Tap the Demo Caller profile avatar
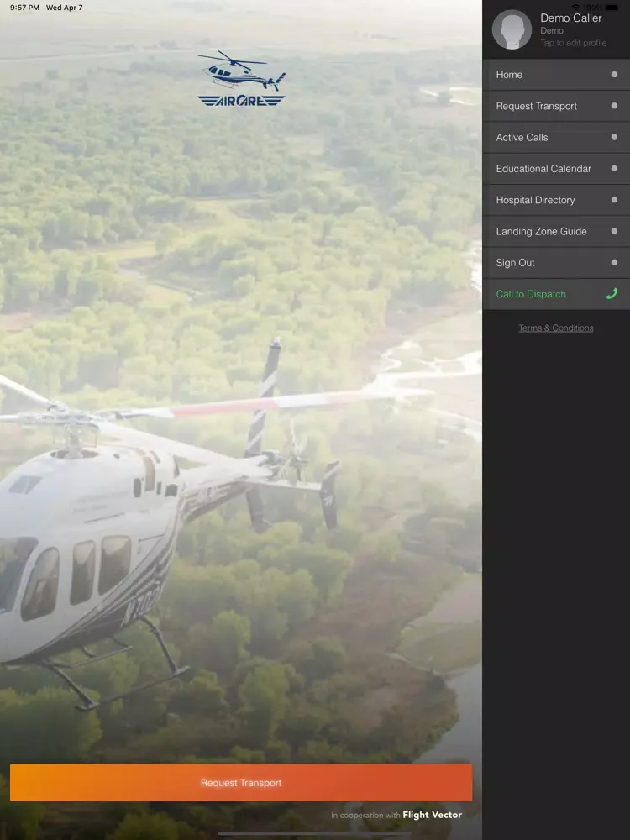The height and width of the screenshot is (840, 630). (512, 29)
